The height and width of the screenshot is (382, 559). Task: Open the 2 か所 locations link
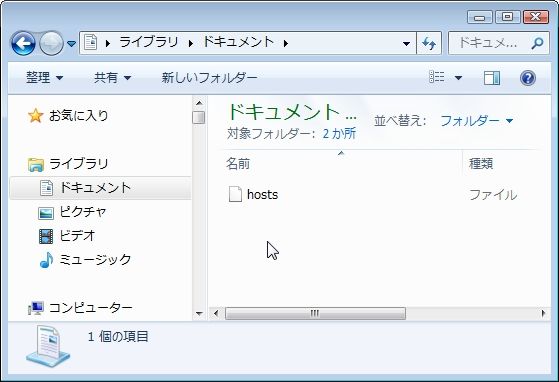tap(339, 134)
